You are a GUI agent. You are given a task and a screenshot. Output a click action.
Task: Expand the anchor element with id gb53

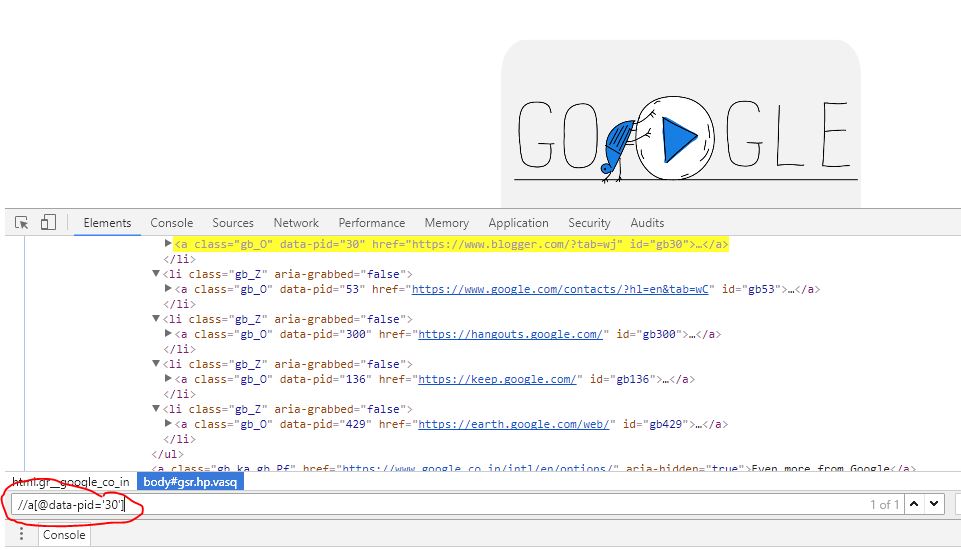[x=168, y=288]
